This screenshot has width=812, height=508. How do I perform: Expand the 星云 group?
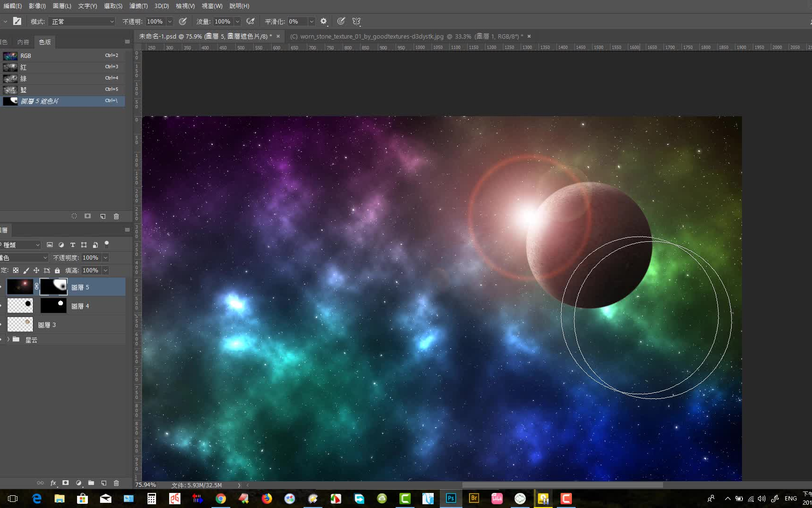[x=8, y=339]
